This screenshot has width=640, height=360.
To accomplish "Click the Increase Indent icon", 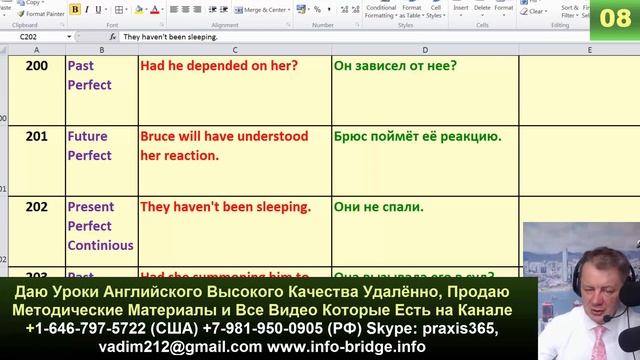I will pos(224,9).
